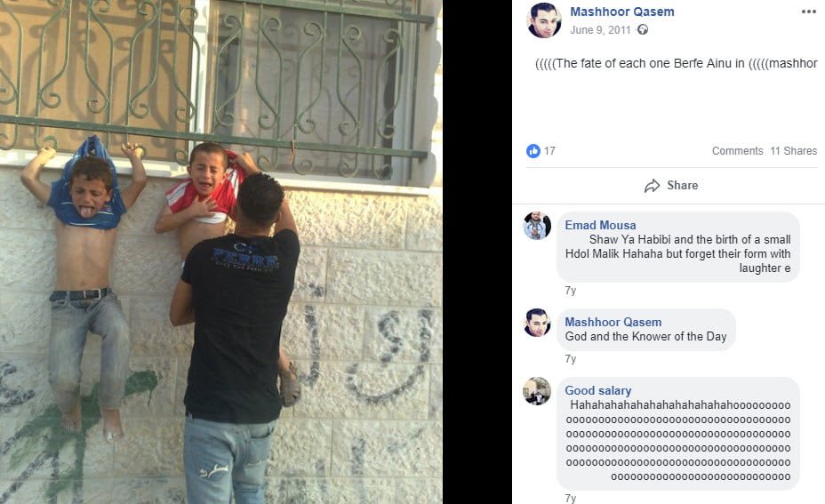Click the Share button label

[x=683, y=185]
